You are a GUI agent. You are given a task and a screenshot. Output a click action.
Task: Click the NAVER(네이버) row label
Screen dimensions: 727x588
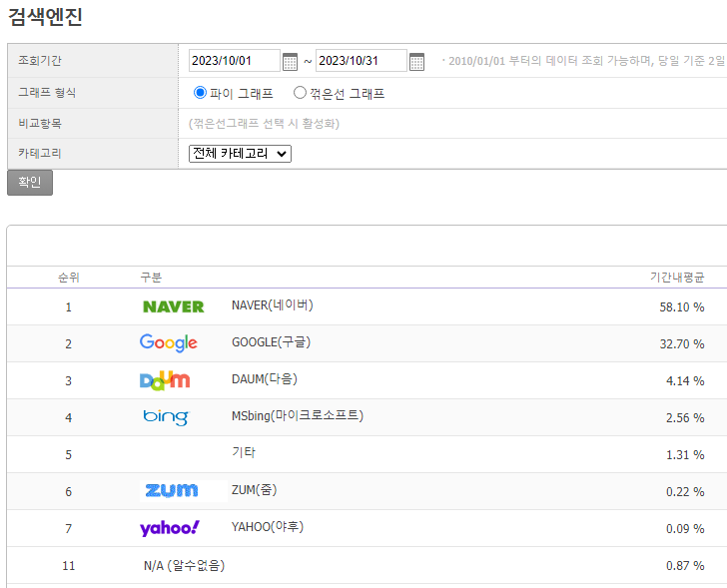(x=273, y=305)
